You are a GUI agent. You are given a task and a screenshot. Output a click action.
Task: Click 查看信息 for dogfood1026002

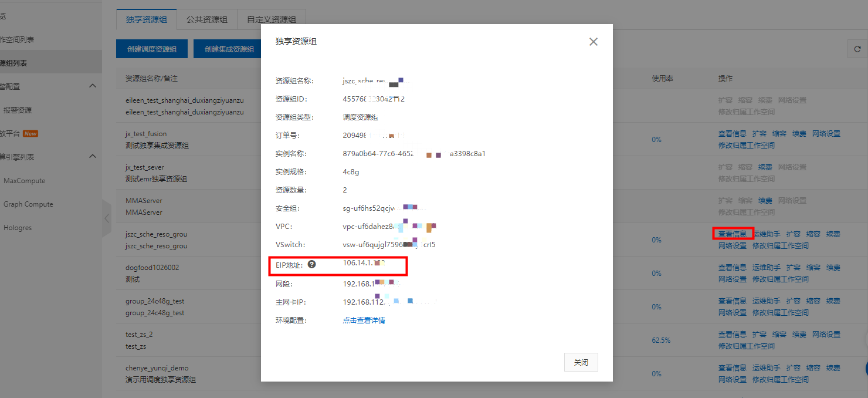[733, 268]
